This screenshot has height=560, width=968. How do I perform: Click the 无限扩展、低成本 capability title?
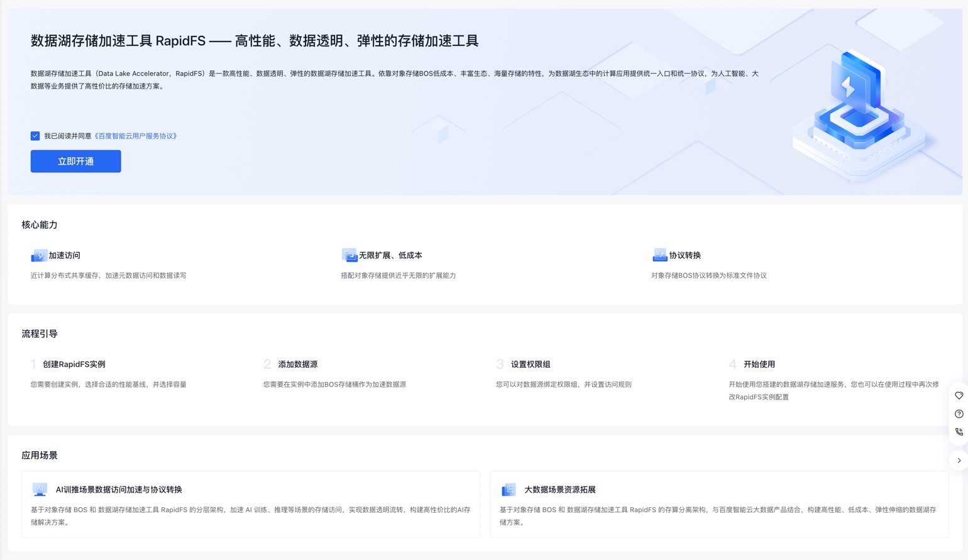coord(390,255)
